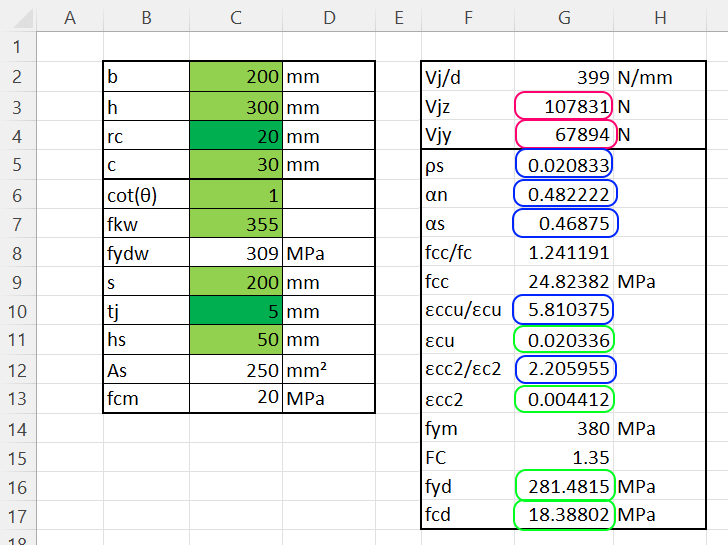The image size is (728, 545).
Task: Click the label cell 'fcm'
Action: click(x=146, y=398)
